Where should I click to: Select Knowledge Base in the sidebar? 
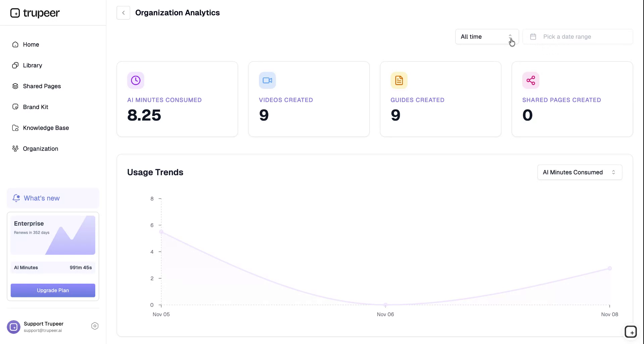click(46, 128)
